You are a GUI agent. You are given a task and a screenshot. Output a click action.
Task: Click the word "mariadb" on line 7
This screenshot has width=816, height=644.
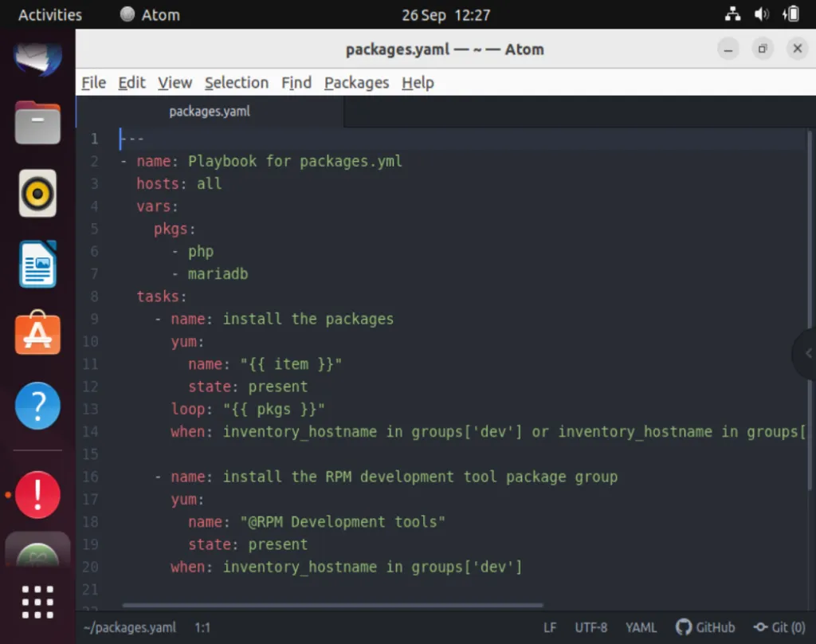click(218, 274)
